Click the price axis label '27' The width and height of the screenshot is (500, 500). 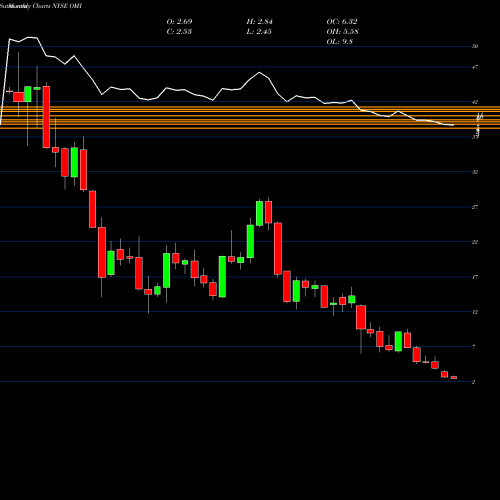475,207
